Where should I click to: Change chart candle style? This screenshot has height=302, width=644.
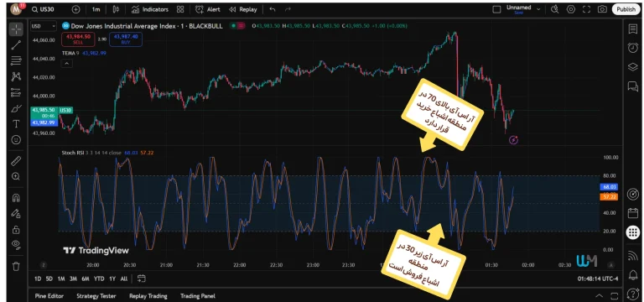click(116, 9)
